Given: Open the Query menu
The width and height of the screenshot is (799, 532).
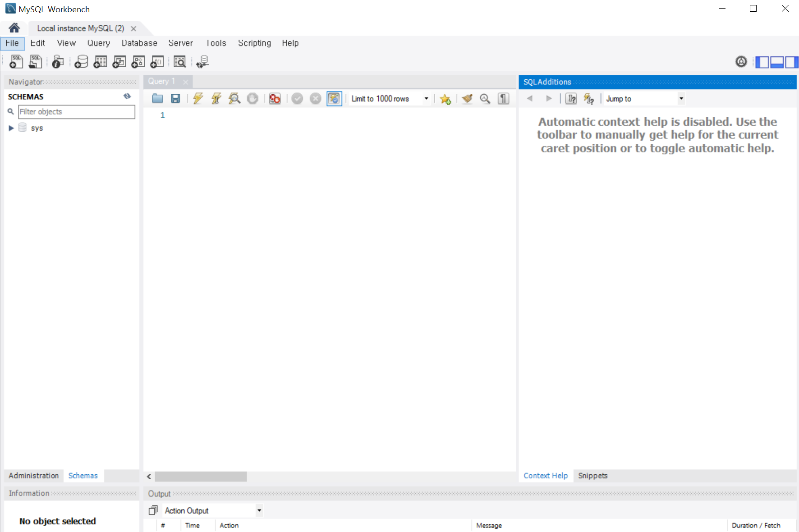Looking at the screenshot, I should pyautogui.click(x=99, y=43).
